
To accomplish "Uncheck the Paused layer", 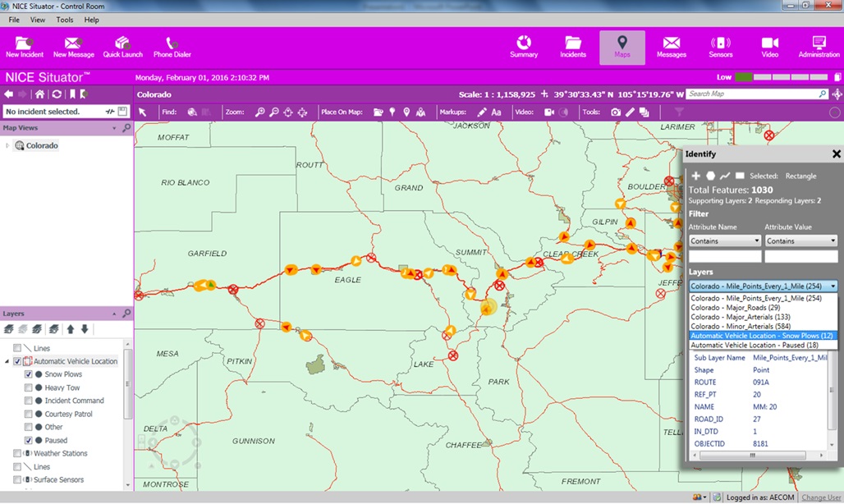I will point(29,440).
